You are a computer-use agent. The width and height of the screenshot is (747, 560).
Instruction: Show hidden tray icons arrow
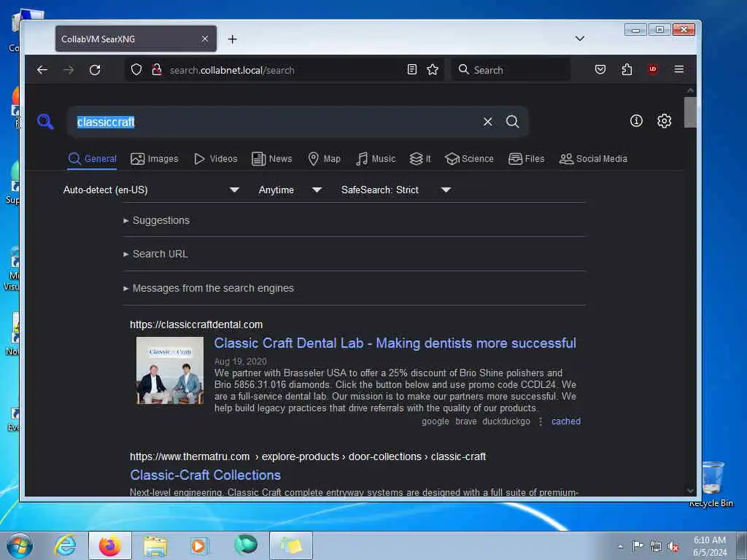pyautogui.click(x=620, y=547)
